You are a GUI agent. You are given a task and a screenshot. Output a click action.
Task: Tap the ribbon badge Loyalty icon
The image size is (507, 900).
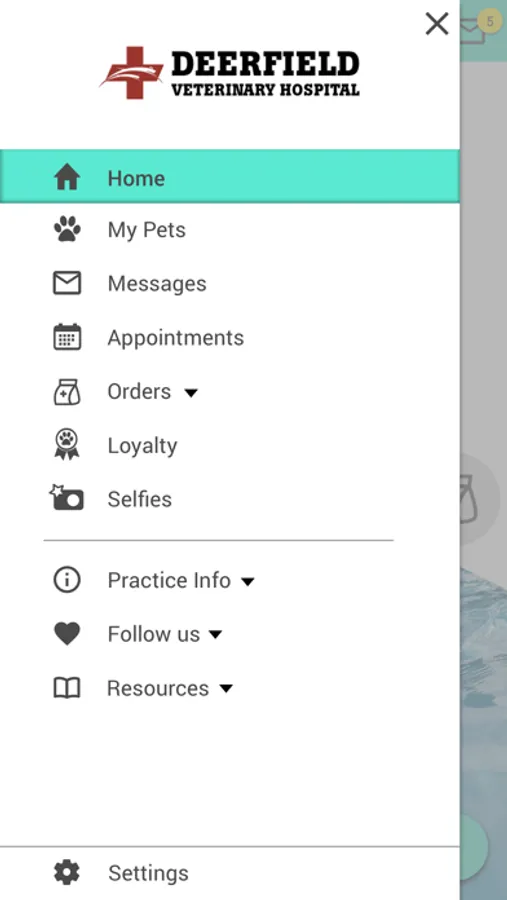click(x=67, y=445)
